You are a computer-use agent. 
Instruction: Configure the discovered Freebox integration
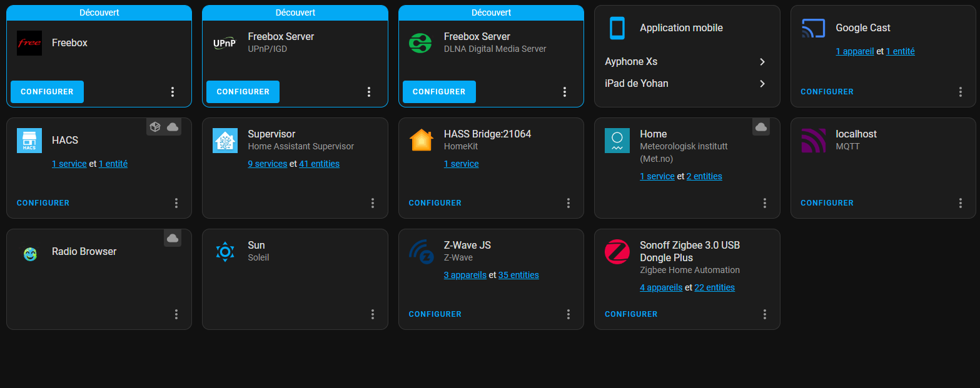point(47,92)
